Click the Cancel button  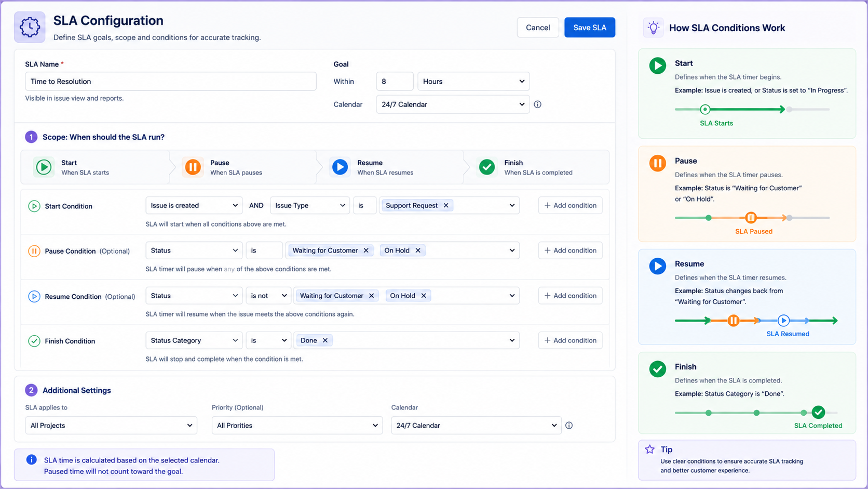(538, 28)
